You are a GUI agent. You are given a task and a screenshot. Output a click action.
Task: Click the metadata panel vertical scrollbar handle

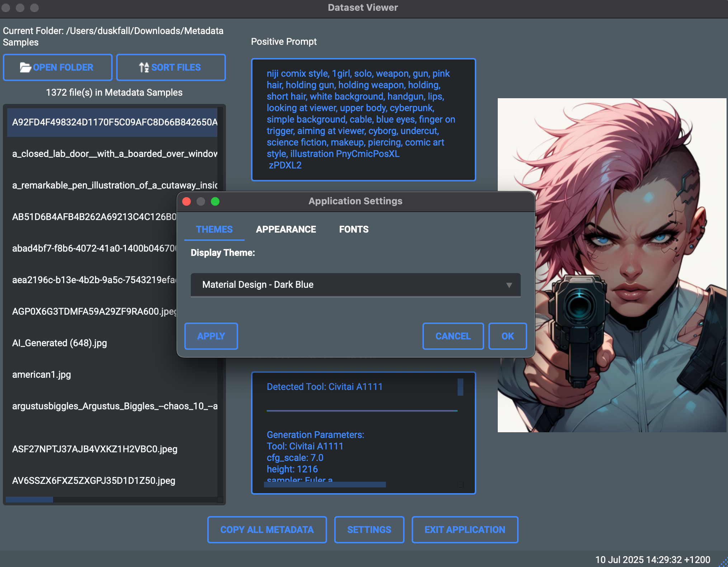460,387
